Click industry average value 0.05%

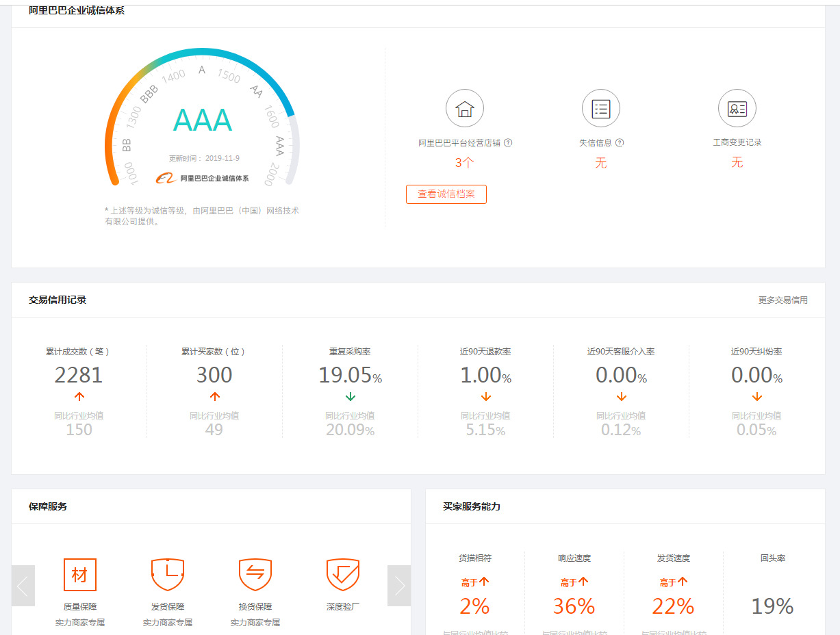pos(756,430)
